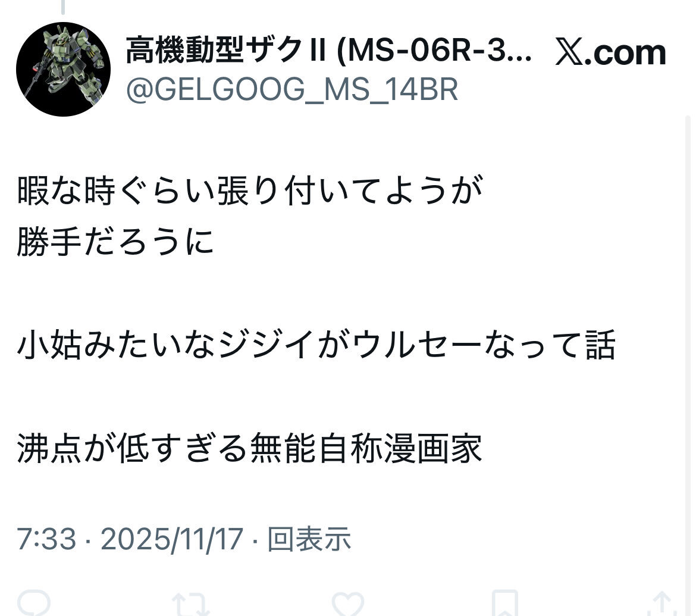Click the scrollbar track at right edge
The width and height of the screenshot is (696, 616).
point(687,364)
